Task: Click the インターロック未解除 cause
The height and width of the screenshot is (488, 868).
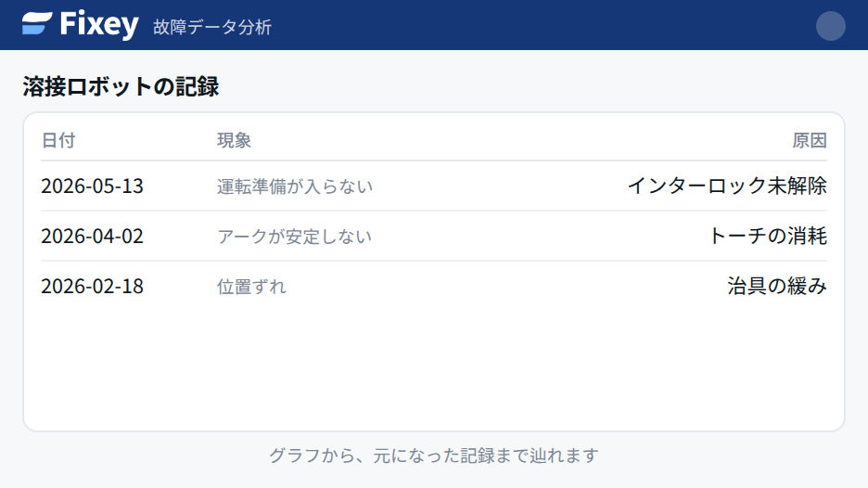Action: [727, 186]
